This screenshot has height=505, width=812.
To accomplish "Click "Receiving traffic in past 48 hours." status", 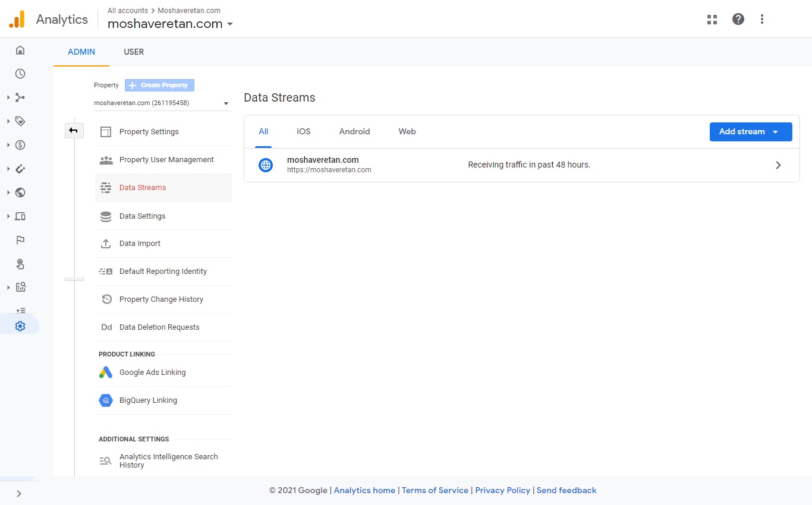I will [529, 165].
